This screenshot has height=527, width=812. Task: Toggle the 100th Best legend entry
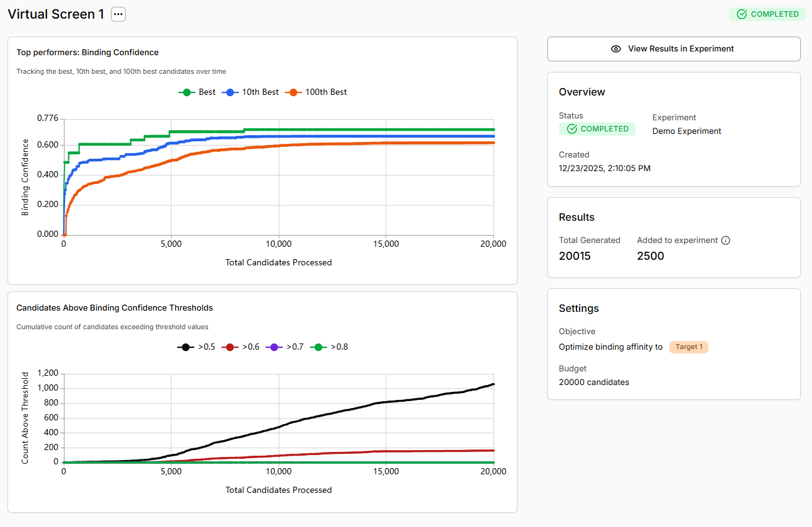316,92
